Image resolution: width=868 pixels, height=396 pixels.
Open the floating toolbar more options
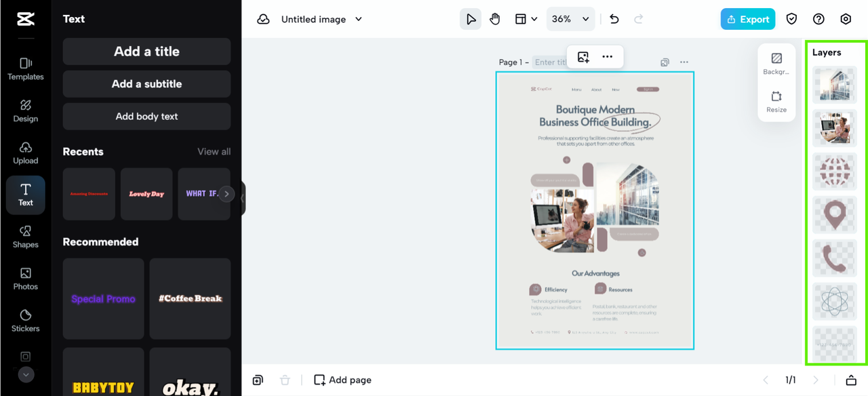pyautogui.click(x=608, y=57)
